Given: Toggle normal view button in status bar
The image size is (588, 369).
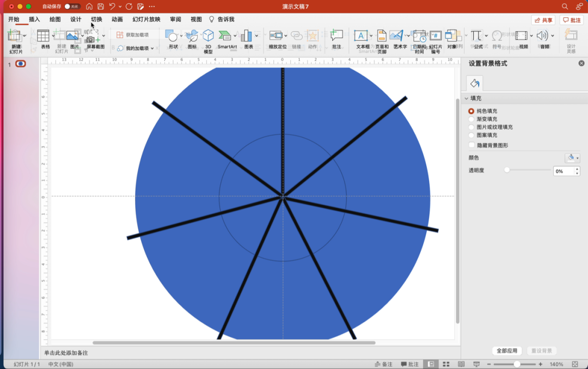Looking at the screenshot, I should (431, 364).
